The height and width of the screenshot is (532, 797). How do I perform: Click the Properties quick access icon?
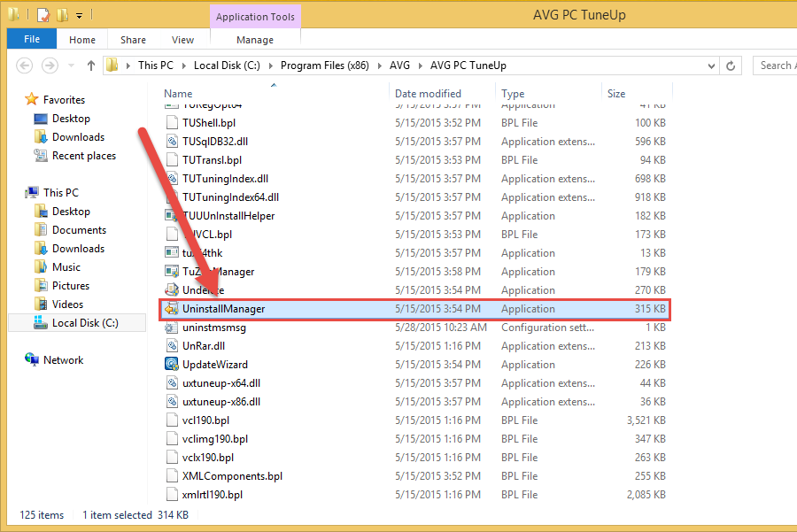click(x=43, y=15)
